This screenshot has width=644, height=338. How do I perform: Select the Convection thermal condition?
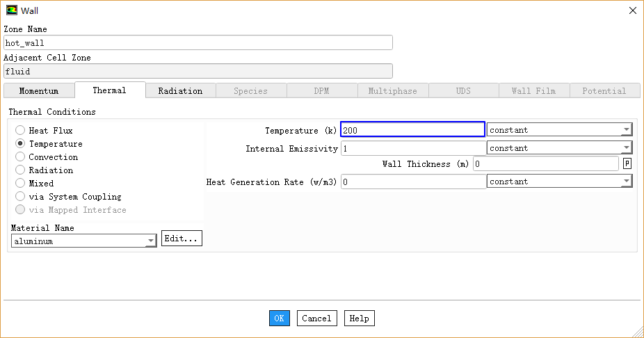pyautogui.click(x=20, y=157)
